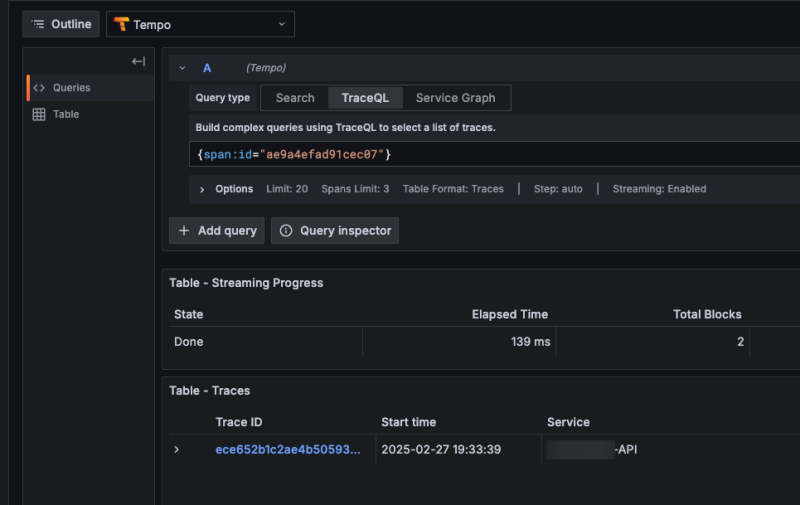Click the Add query button
The image size is (800, 505).
217,231
